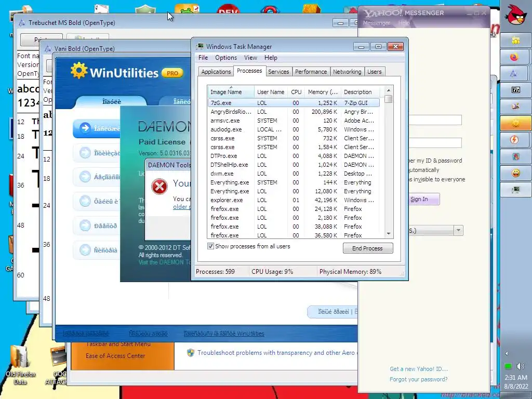Screen dimensions: 532x399
Task: Switch to Networking tab
Action: coord(347,72)
